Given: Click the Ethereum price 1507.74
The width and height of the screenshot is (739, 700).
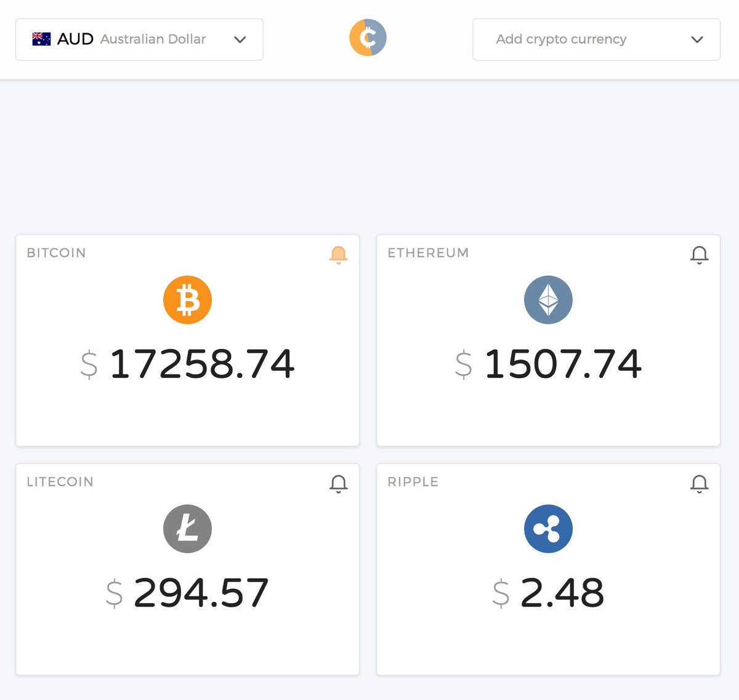Looking at the screenshot, I should (x=563, y=364).
